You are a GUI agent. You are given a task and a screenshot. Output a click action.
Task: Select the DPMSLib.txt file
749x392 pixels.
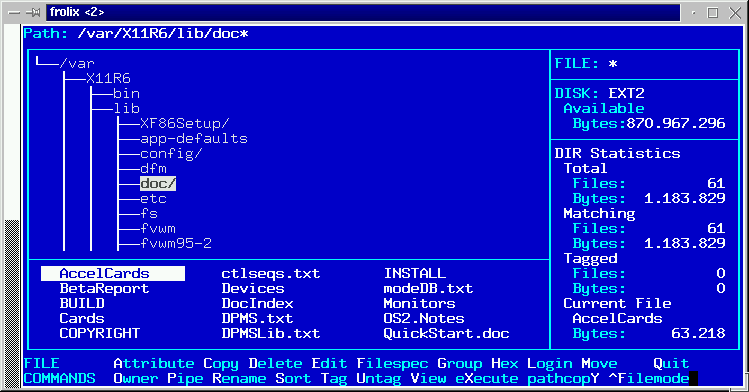point(270,333)
